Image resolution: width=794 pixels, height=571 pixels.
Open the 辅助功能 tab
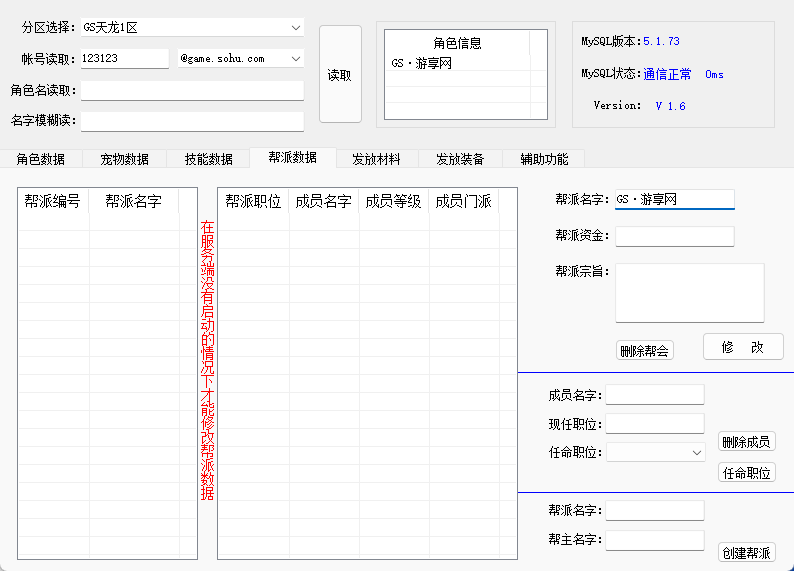tap(544, 159)
